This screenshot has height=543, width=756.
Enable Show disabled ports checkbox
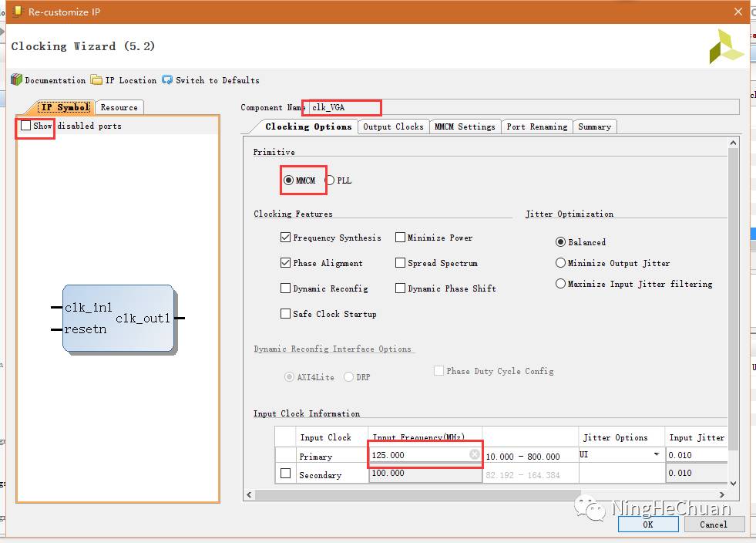(x=26, y=126)
